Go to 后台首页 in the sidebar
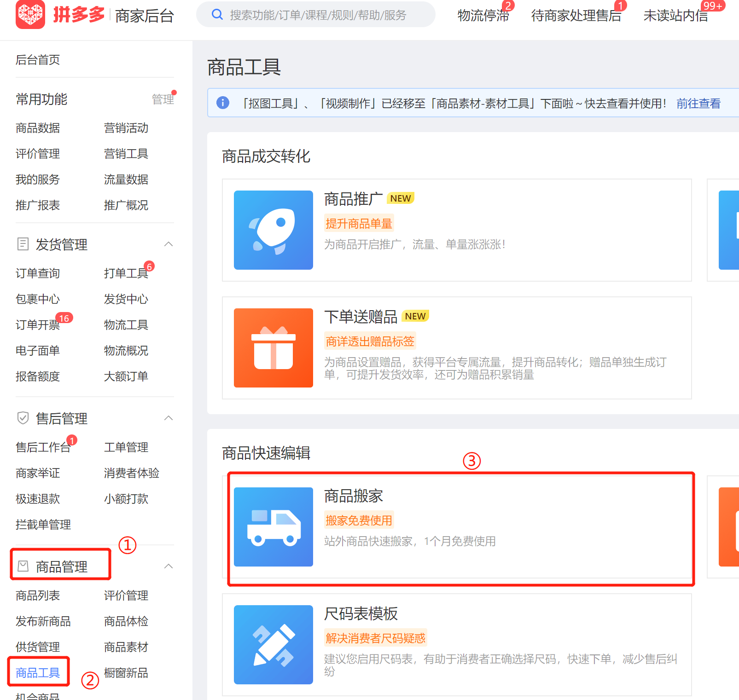Viewport: 739px width, 700px height. click(38, 60)
